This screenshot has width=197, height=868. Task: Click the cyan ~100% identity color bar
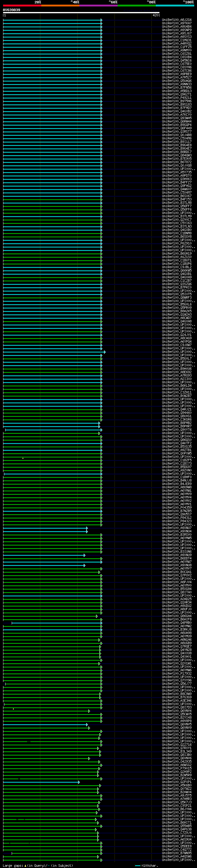(x=175, y=6)
